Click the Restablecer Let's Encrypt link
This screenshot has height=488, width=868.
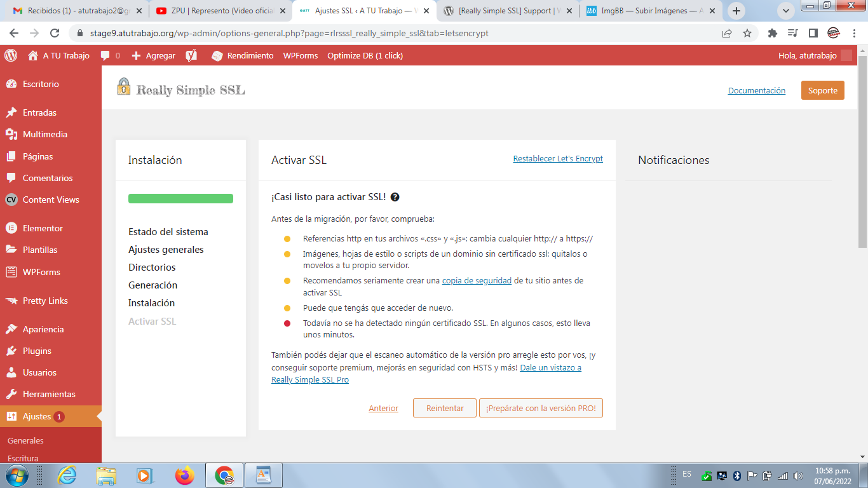click(558, 159)
